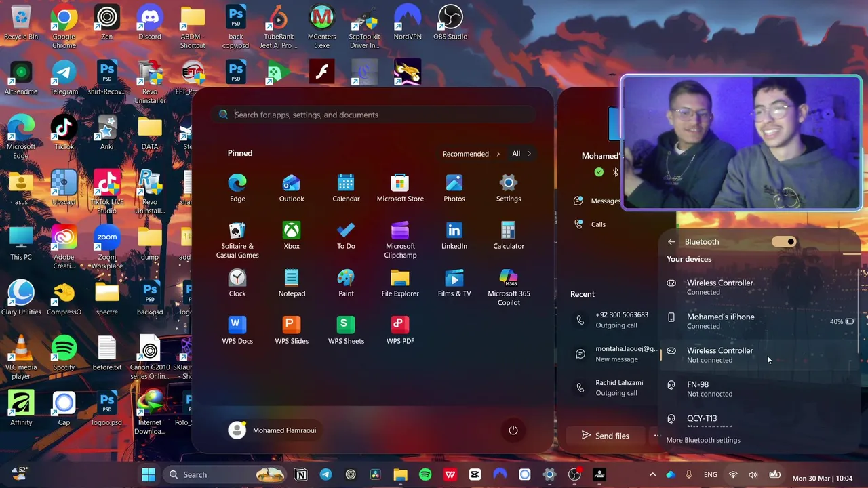The width and height of the screenshot is (868, 488).
Task: Open Calls in Phone Link panel
Action: [590, 224]
